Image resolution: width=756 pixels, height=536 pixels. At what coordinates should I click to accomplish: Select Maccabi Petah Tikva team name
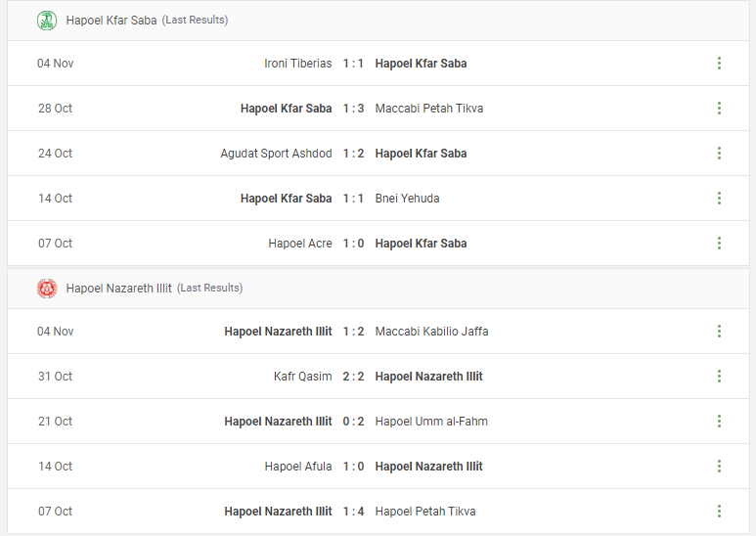click(x=429, y=108)
